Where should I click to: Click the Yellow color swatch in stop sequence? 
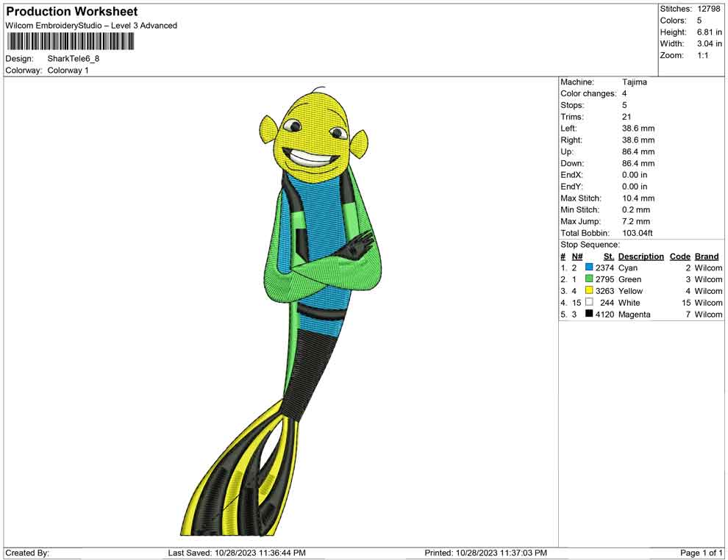point(589,290)
